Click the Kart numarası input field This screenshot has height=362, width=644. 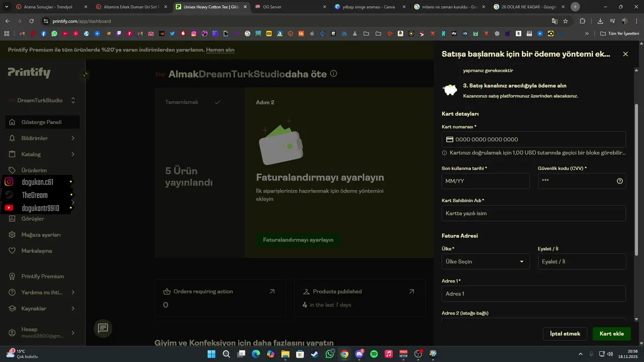533,139
